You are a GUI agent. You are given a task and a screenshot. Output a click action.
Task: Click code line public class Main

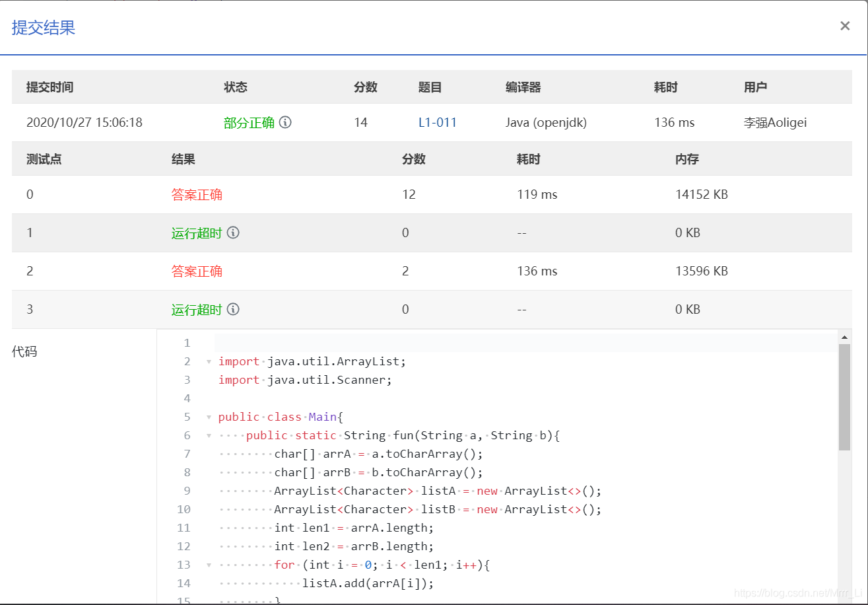coord(281,417)
